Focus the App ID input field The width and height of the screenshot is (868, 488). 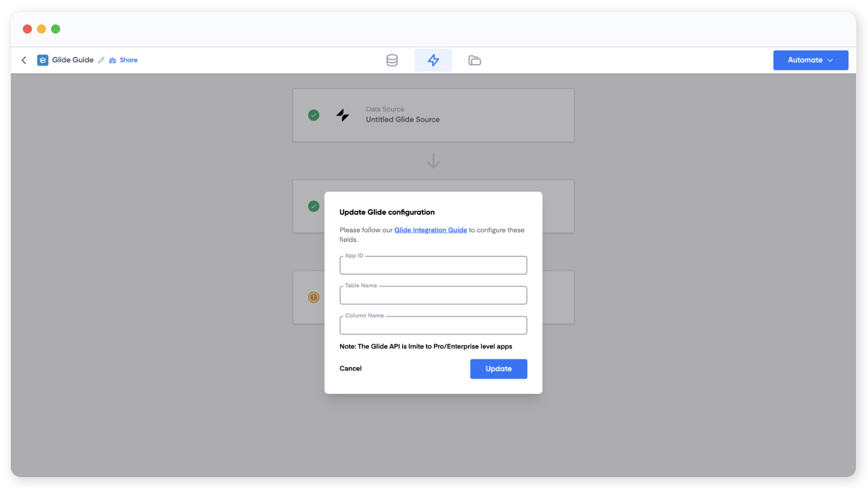(433, 266)
